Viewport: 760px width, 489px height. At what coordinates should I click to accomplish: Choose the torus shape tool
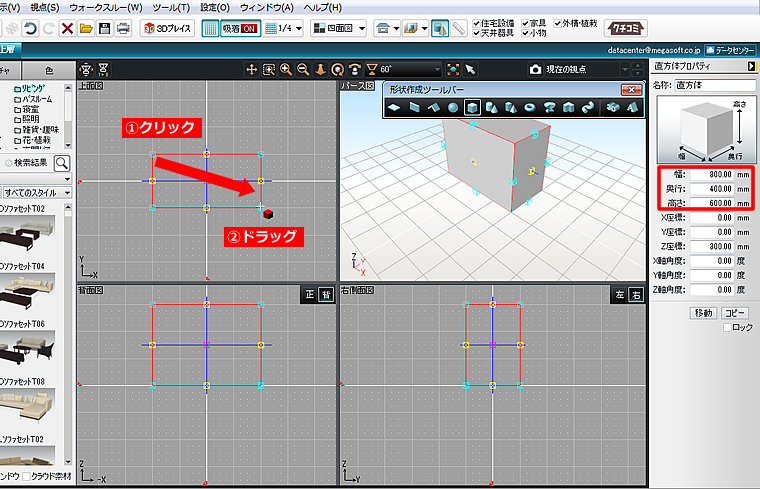tap(530, 107)
